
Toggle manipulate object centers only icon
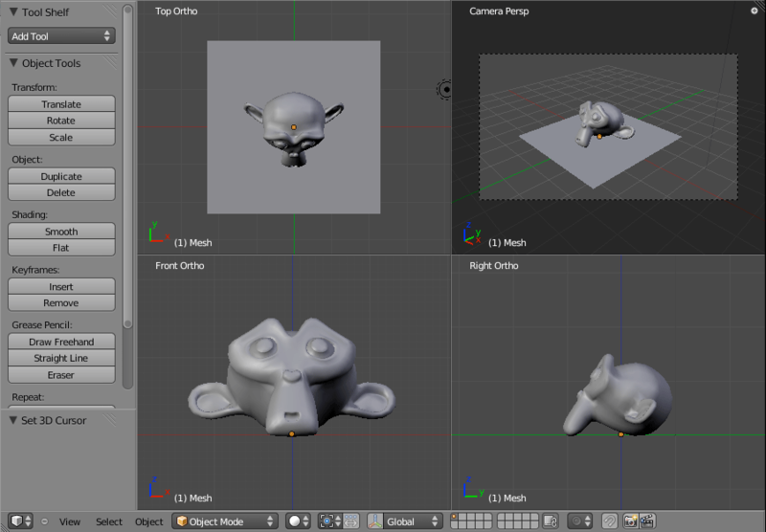pos(350,521)
